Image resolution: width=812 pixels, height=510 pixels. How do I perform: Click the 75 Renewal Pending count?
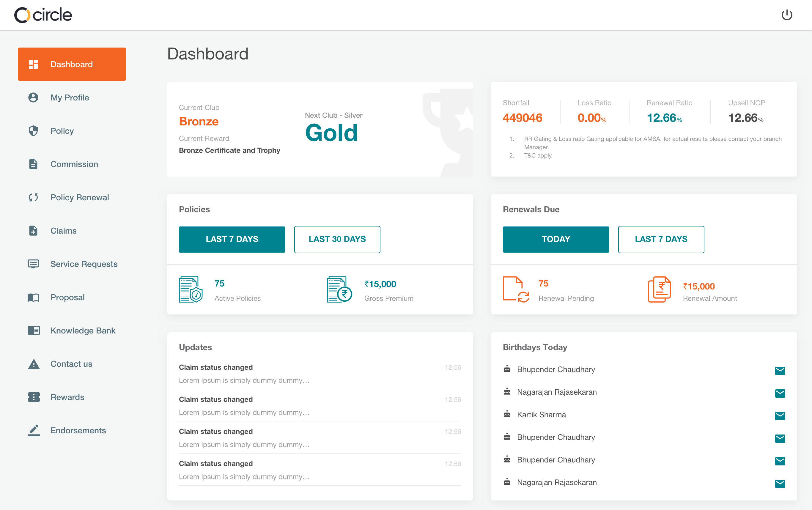point(543,284)
